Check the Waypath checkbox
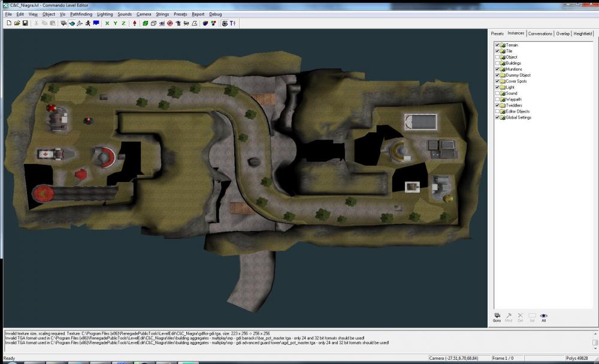The height and width of the screenshot is (364, 599). point(497,99)
